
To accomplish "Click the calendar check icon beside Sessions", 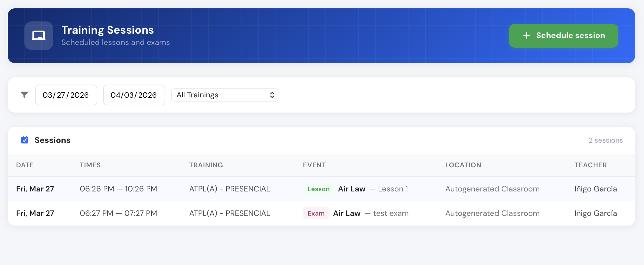I will (25, 140).
